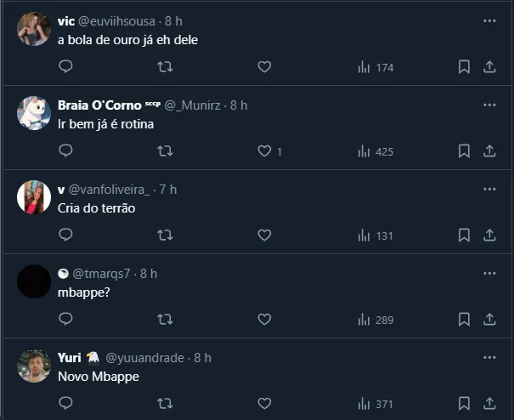This screenshot has height=420, width=514.
Task: Open view count on Braia O'Corno's tweet
Action: [x=375, y=151]
